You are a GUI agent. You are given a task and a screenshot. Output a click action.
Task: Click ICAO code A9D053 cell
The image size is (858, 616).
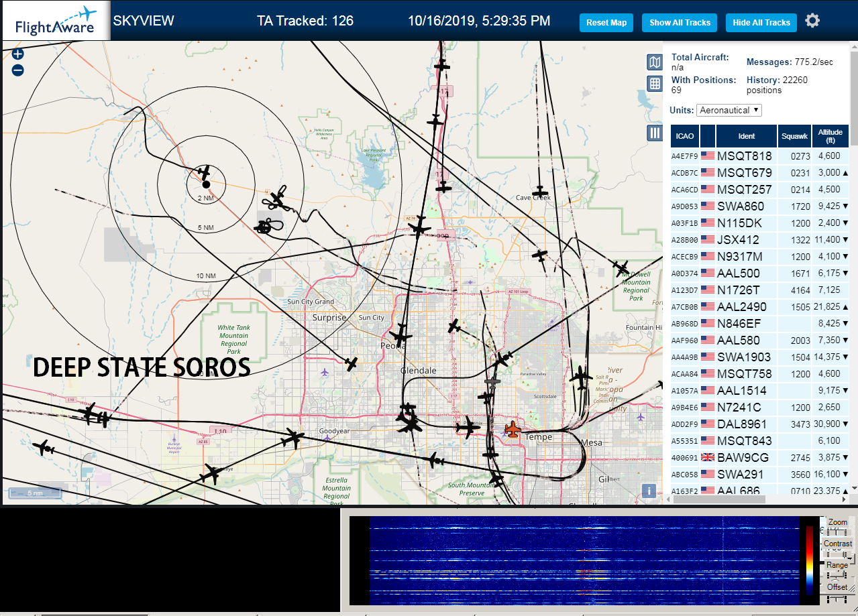(685, 206)
